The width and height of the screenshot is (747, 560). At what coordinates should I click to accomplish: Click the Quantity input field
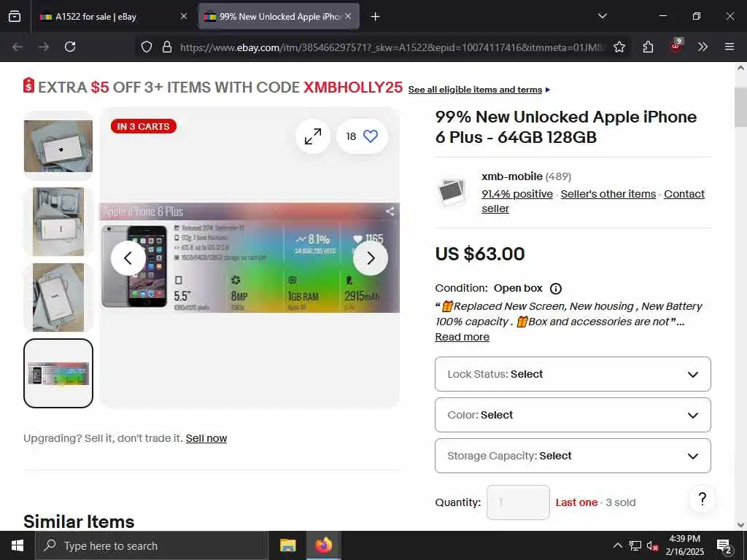(518, 502)
